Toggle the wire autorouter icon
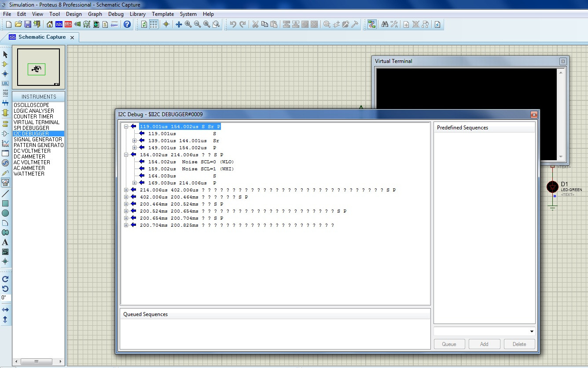 (x=372, y=24)
